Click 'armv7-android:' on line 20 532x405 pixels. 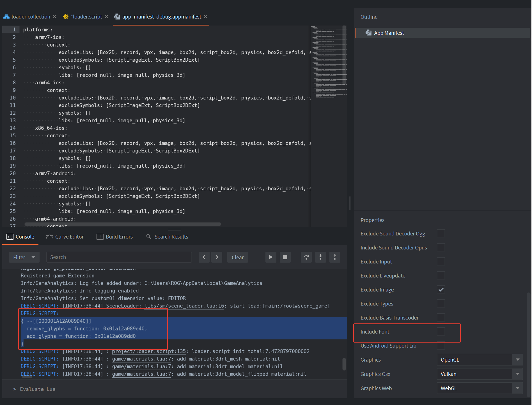pyautogui.click(x=56, y=173)
